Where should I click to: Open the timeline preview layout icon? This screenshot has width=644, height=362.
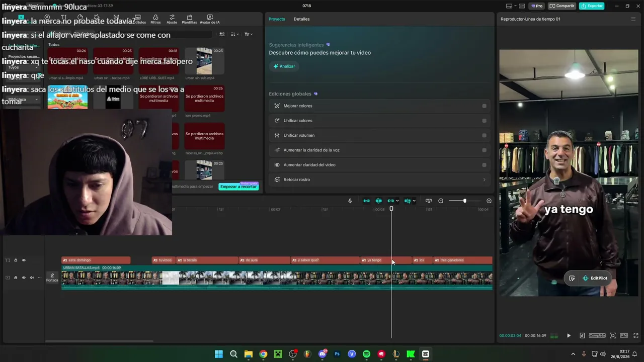click(428, 201)
